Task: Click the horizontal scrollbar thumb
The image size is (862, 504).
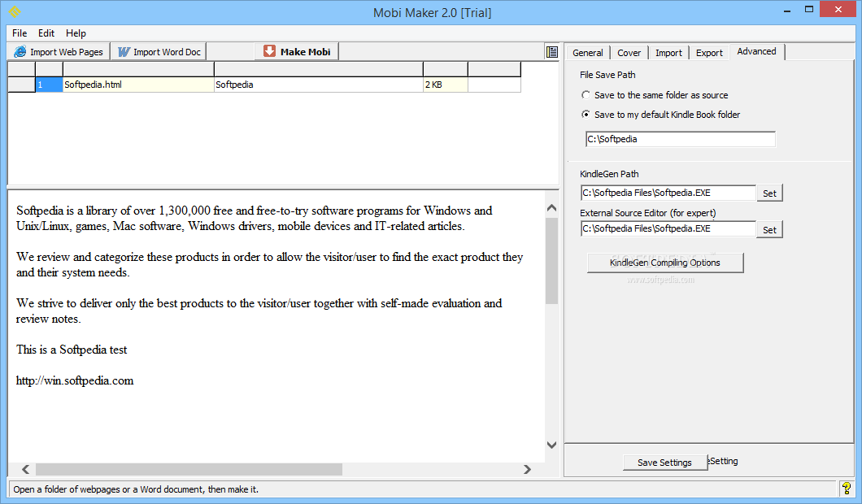Action: click(189, 469)
